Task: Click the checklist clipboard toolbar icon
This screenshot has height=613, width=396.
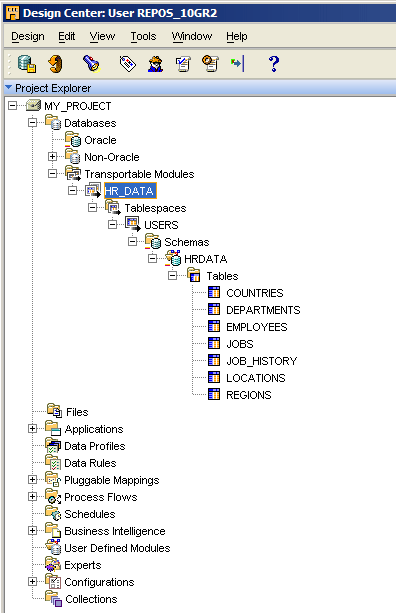Action: 183,64
